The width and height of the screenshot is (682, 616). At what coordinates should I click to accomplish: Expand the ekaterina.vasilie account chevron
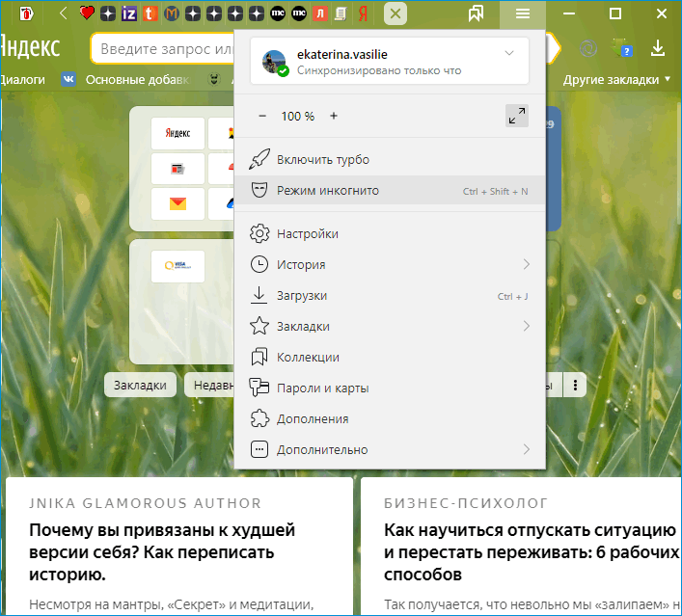pos(509,53)
